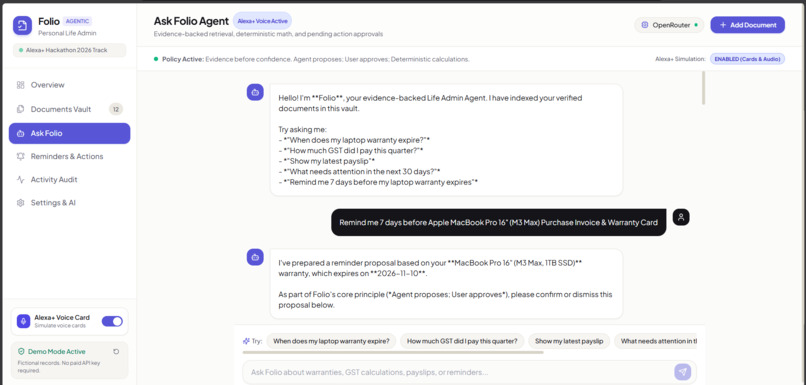Open the Activity Audit page
The width and height of the screenshot is (806, 385).
pos(69,179)
